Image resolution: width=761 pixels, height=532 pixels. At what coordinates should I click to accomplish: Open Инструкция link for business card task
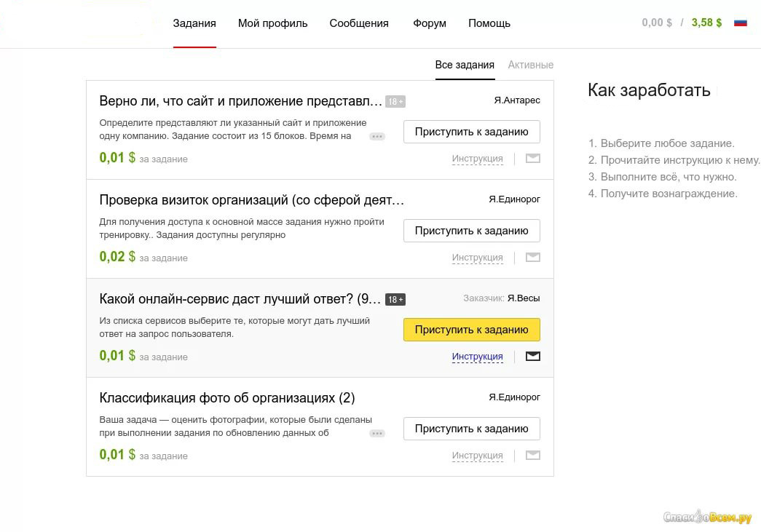point(477,258)
